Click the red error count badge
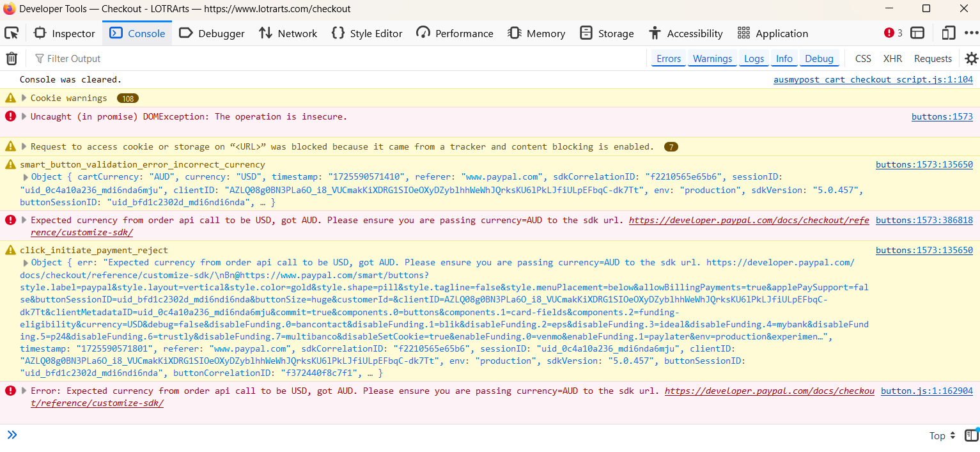 893,33
